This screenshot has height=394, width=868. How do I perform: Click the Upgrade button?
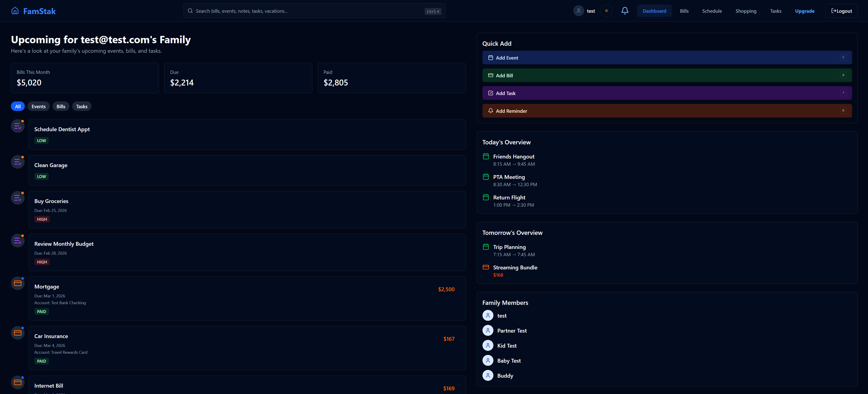click(x=805, y=11)
